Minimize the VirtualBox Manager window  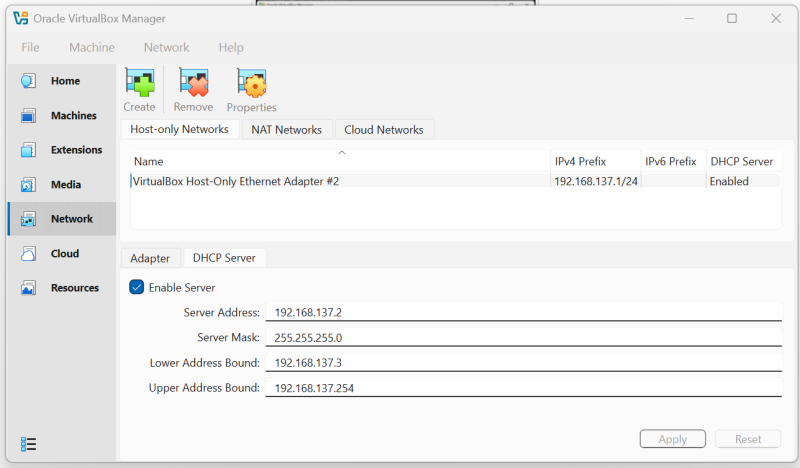coord(689,18)
